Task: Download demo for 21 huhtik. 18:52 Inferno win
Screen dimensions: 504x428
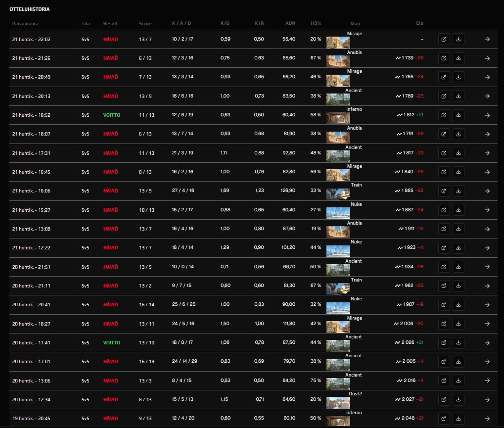Action: click(458, 115)
